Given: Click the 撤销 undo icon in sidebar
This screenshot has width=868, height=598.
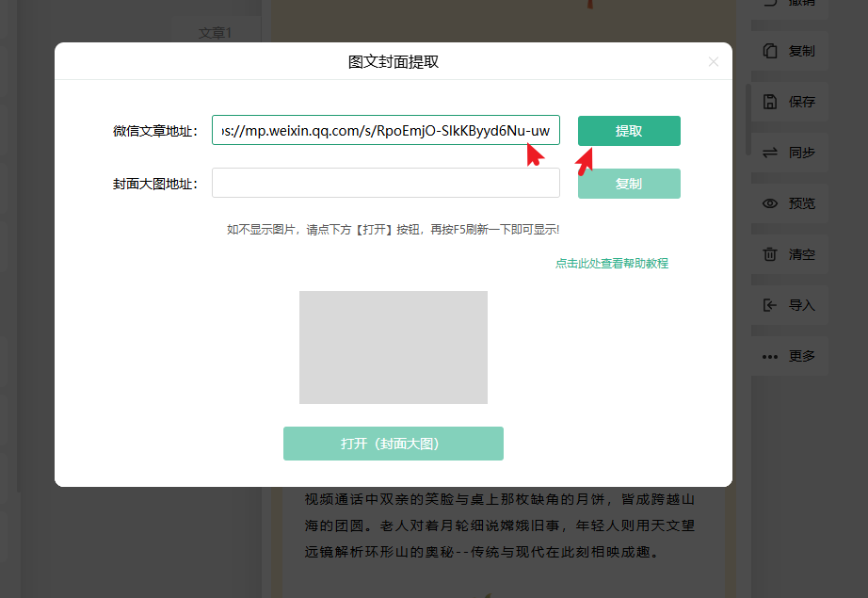Looking at the screenshot, I should click(x=770, y=3).
